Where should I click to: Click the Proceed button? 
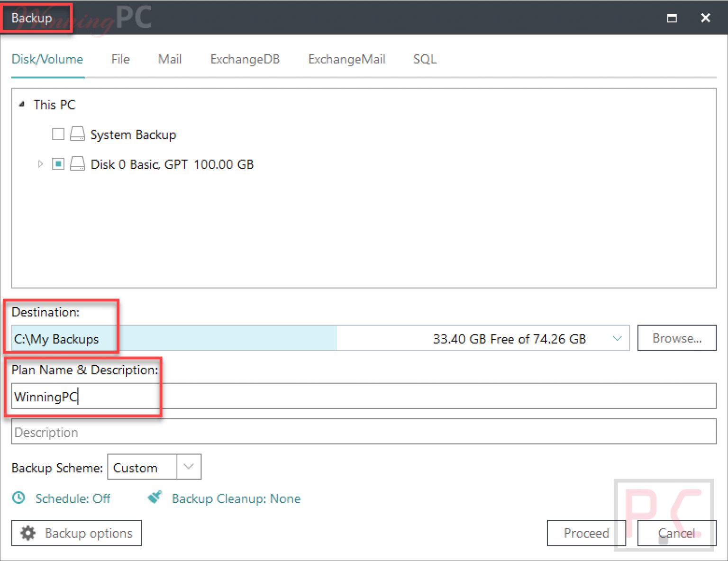pyautogui.click(x=586, y=533)
